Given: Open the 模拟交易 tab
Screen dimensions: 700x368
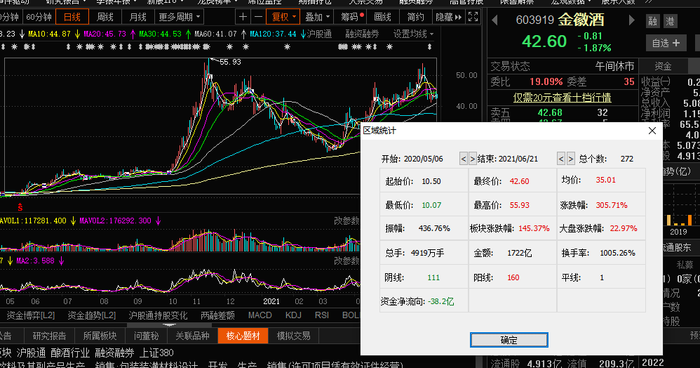Looking at the screenshot, I should (293, 336).
